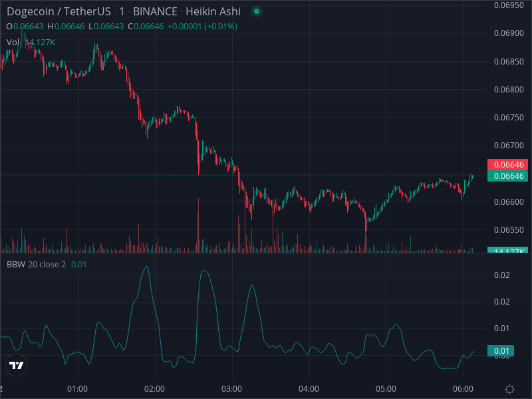The width and height of the screenshot is (532, 399).
Task: Click the 14.127K volume scale label
Action: pos(507,251)
